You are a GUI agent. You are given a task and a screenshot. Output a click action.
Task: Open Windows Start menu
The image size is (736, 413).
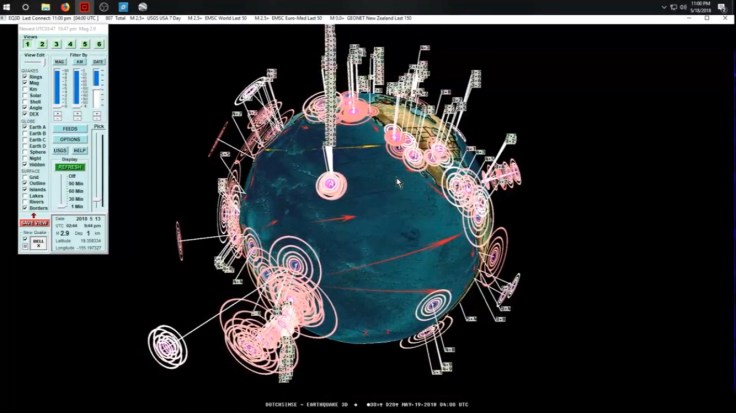click(x=8, y=6)
